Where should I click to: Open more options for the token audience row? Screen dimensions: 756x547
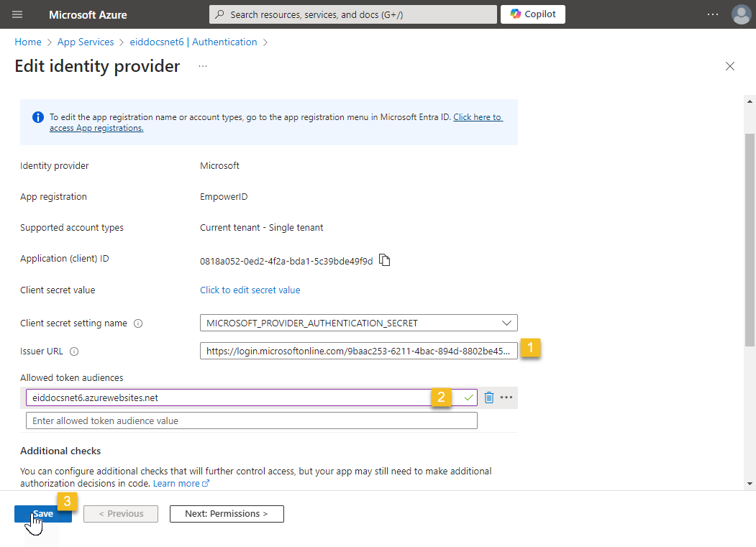tap(506, 397)
